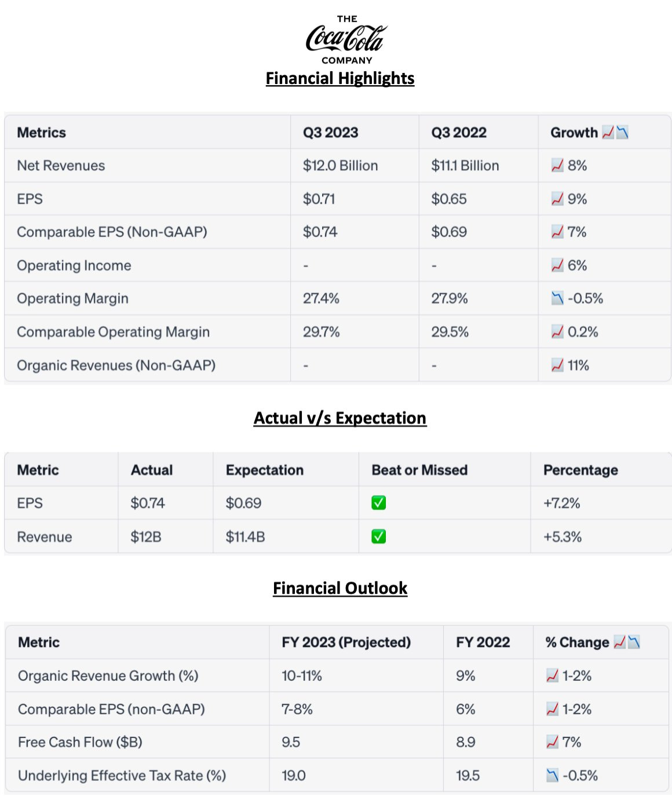Open the Financial Outlook underlined heading
The height and width of the screenshot is (796, 672).
pyautogui.click(x=340, y=588)
